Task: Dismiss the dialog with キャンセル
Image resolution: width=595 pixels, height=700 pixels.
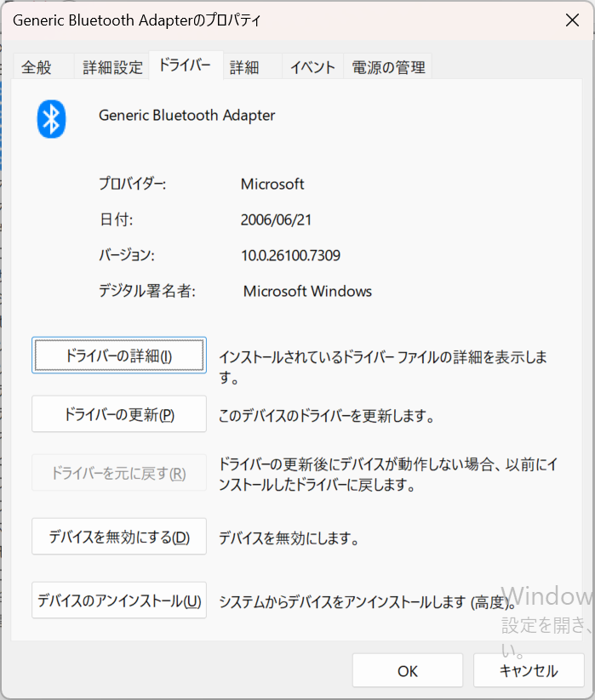Action: click(528, 670)
